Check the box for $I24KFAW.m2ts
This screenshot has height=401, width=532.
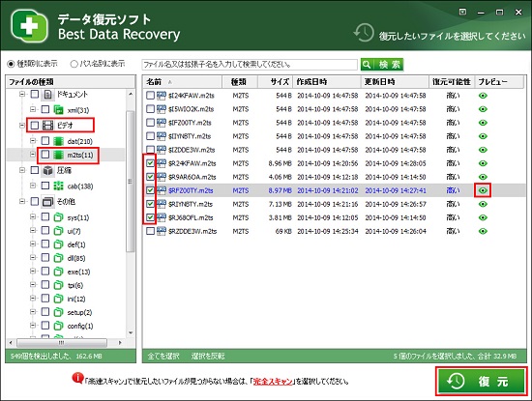coord(150,96)
